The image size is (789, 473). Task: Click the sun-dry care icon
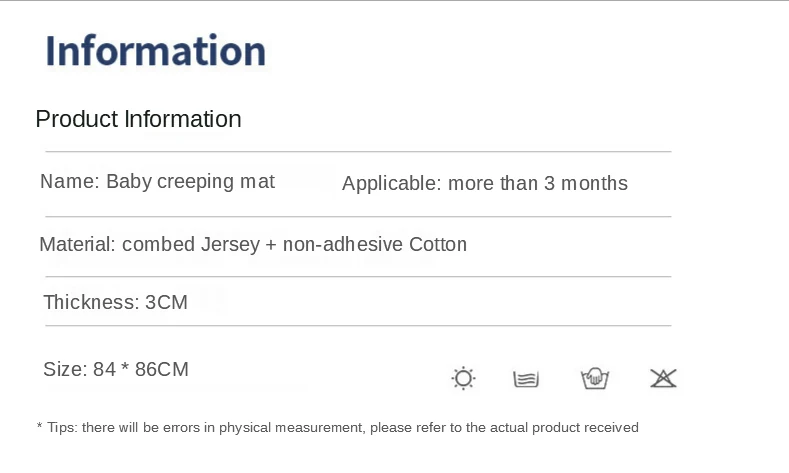coord(463,378)
